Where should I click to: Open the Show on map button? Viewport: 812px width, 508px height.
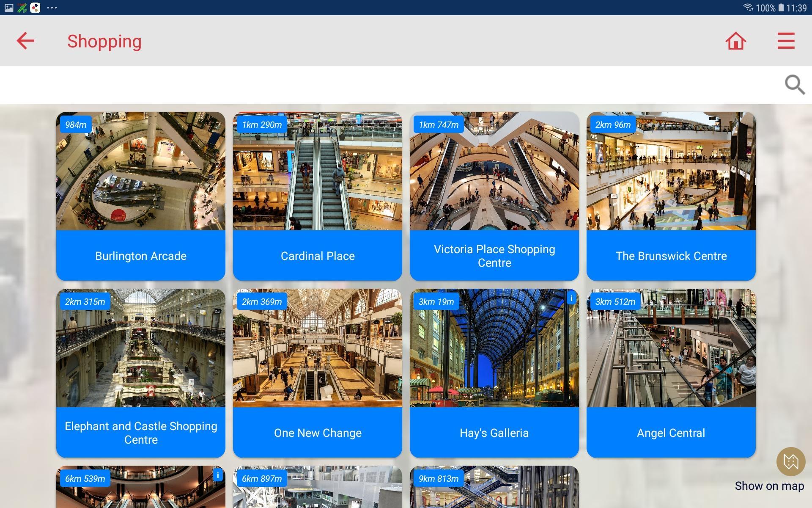click(790, 461)
